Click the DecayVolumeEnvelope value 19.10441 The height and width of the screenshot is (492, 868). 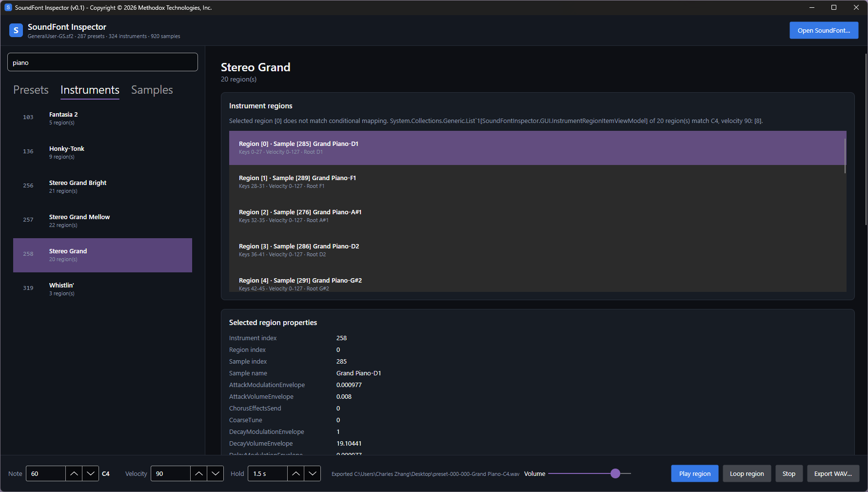[349, 444]
